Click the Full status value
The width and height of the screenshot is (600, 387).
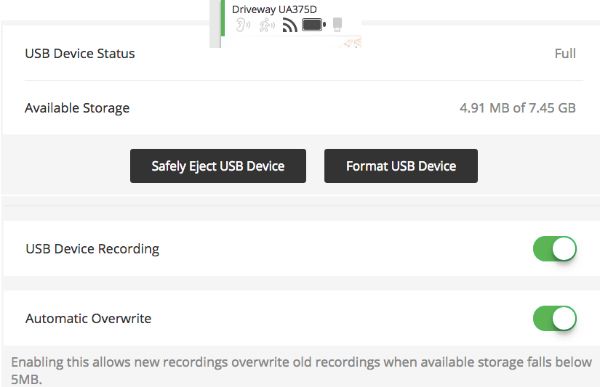click(565, 53)
